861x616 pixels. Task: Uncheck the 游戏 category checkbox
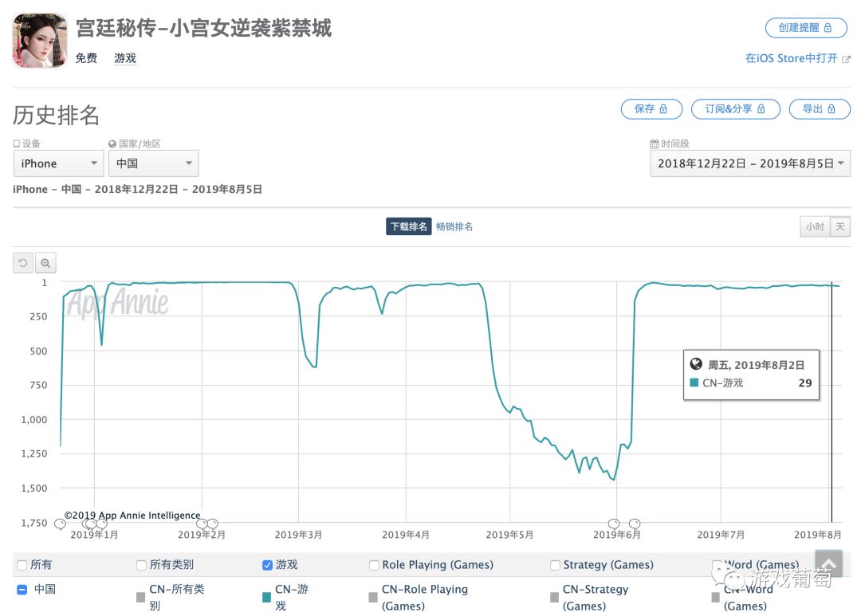pos(266,564)
